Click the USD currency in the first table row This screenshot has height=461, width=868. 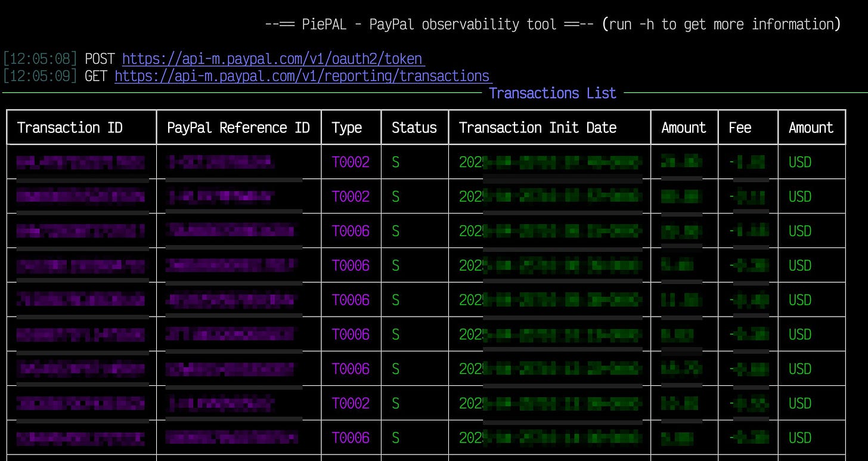coord(800,162)
